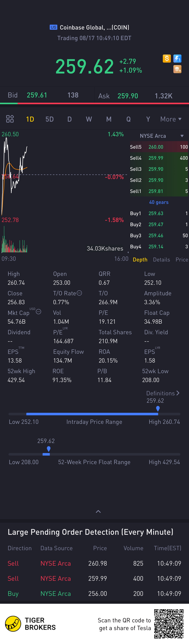189x644 pixels.
Task: Tap the Buy3 259.46 order row
Action: tap(159, 235)
